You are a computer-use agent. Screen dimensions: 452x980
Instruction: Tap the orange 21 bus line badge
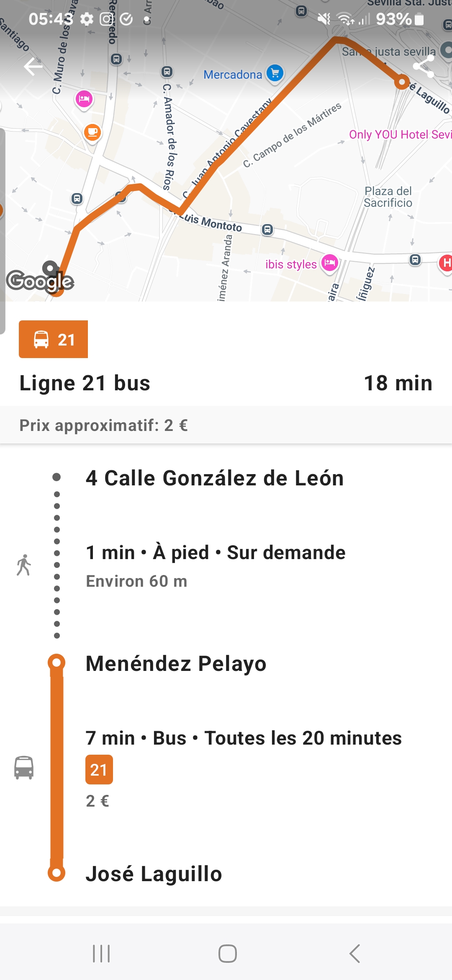54,339
